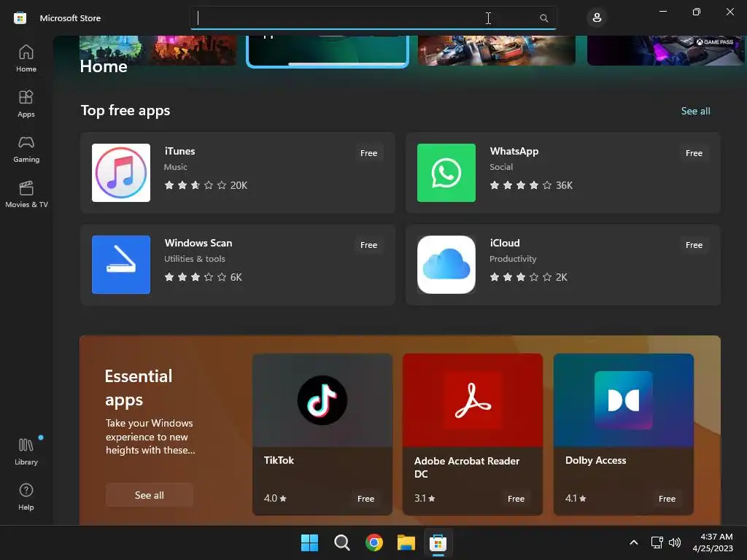Click the iTunes 20K star rating
This screenshot has height=560, width=747.
[206, 185]
